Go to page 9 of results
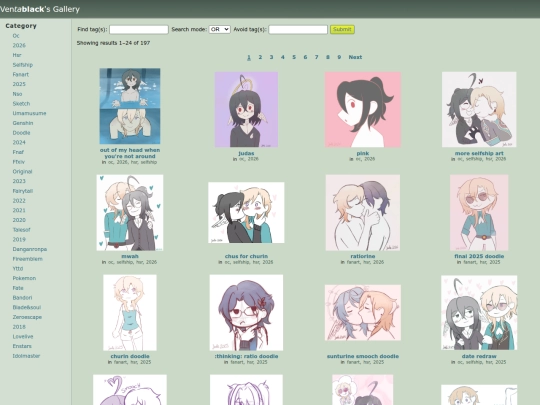Screen dimensions: 540x405 tap(339, 57)
